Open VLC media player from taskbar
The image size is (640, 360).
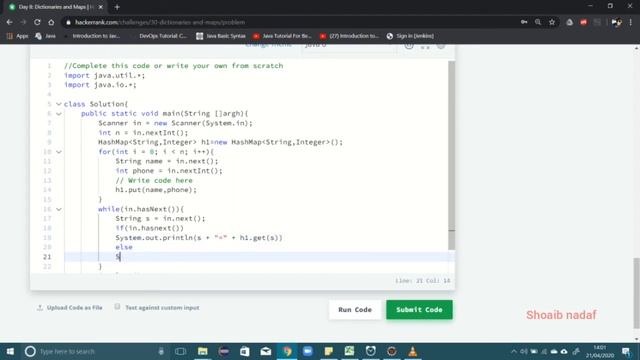point(413,351)
